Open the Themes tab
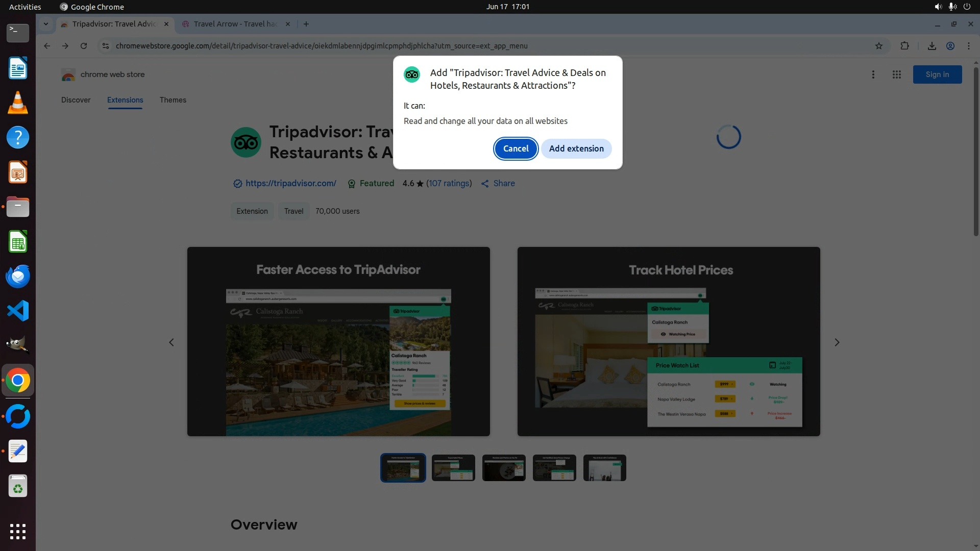Screen dimensions: 980x551 (x=173, y=100)
